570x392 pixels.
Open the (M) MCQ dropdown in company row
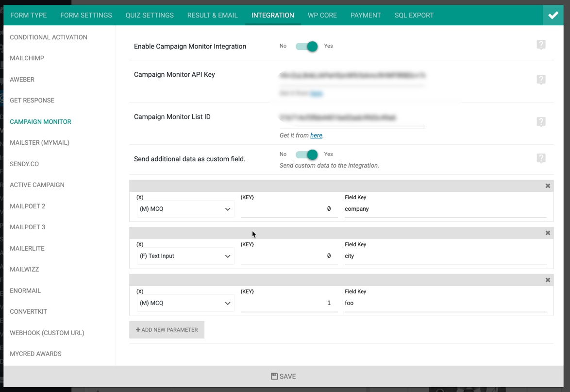185,209
